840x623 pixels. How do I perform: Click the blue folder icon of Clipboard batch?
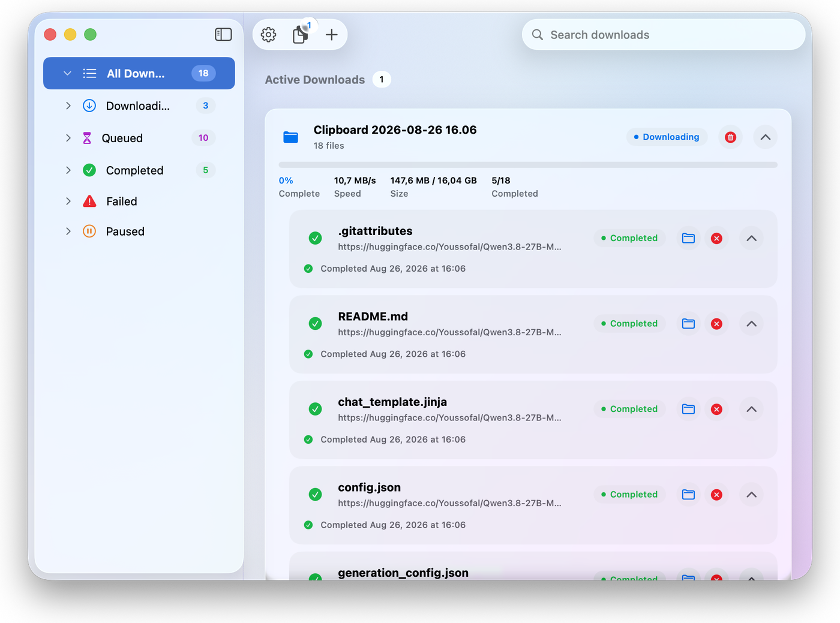(x=290, y=137)
